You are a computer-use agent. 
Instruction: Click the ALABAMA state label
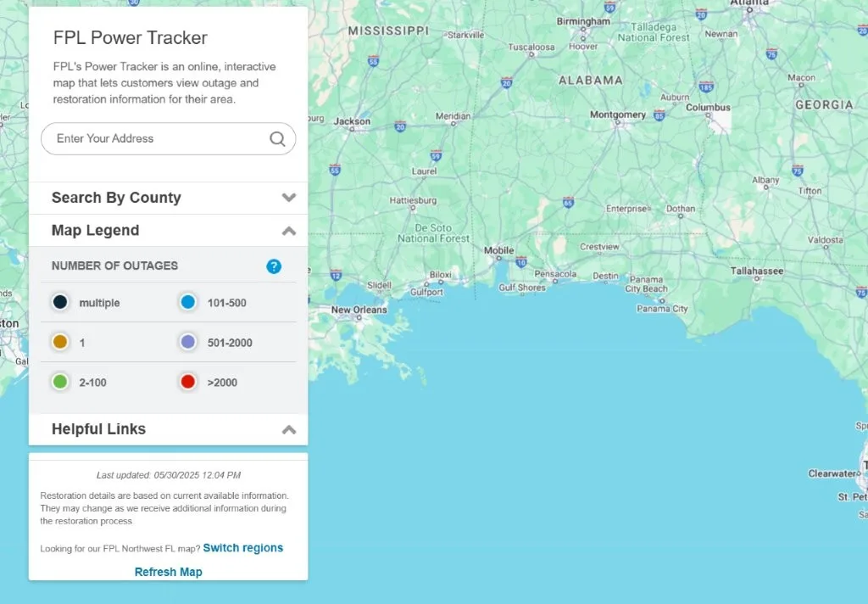pos(591,81)
